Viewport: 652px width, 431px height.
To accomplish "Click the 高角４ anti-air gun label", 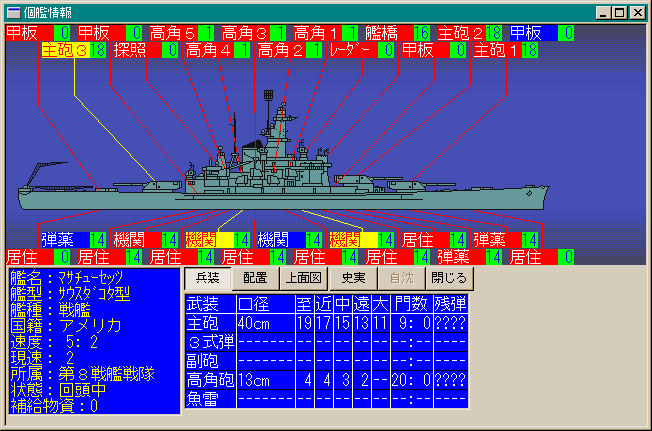I will [x=207, y=50].
